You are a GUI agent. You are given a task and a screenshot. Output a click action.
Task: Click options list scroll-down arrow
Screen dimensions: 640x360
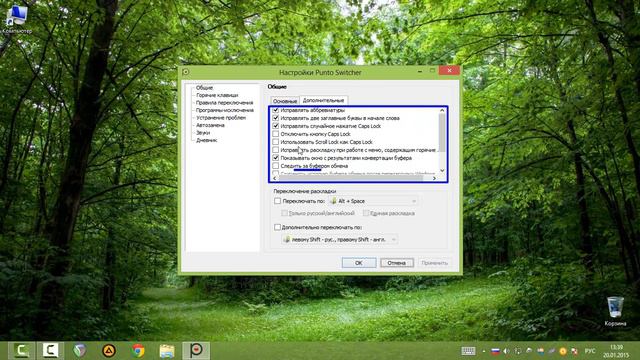pyautogui.click(x=442, y=171)
